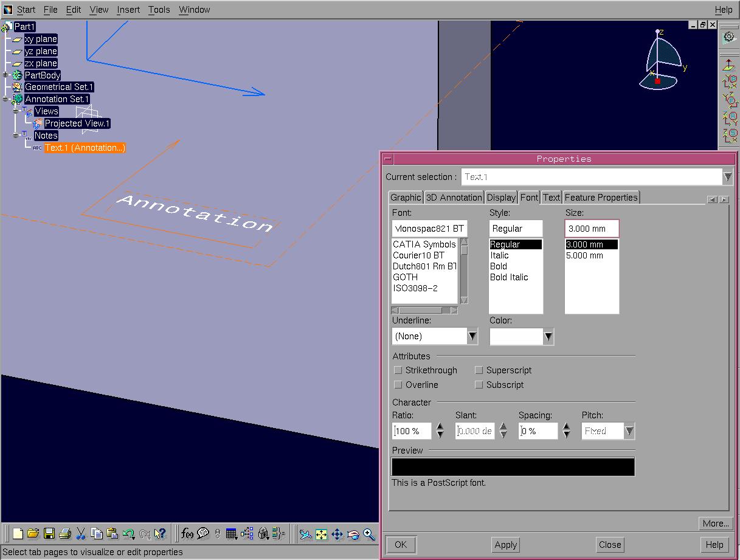
Task: Select Geometrical Set.1 in the tree
Action: click(x=59, y=87)
